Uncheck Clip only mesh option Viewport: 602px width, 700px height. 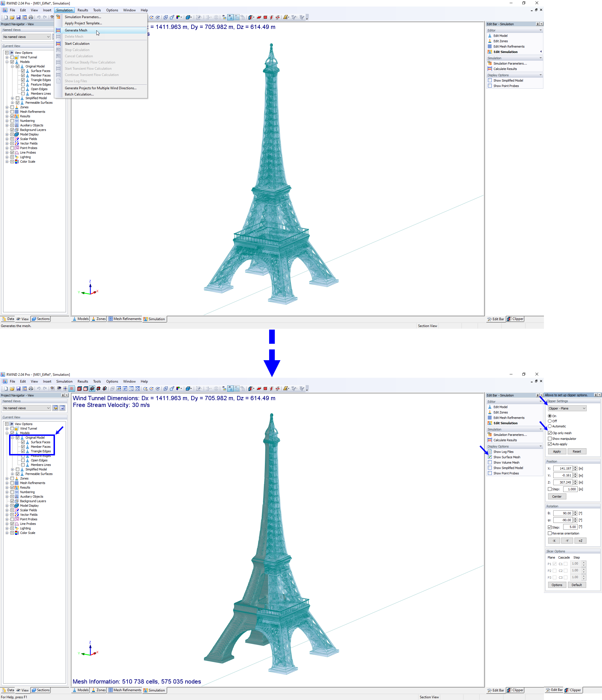pos(550,433)
